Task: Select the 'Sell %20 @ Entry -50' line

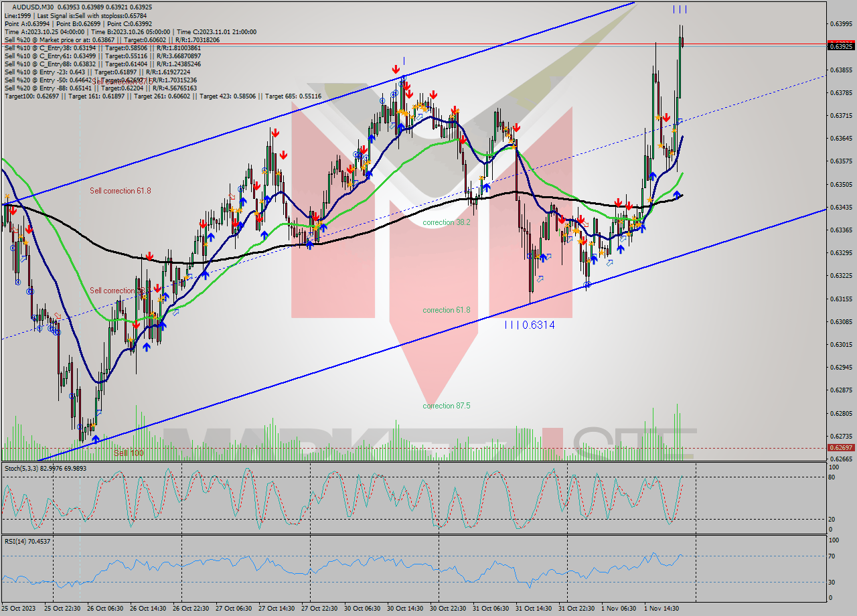Action: point(100,80)
